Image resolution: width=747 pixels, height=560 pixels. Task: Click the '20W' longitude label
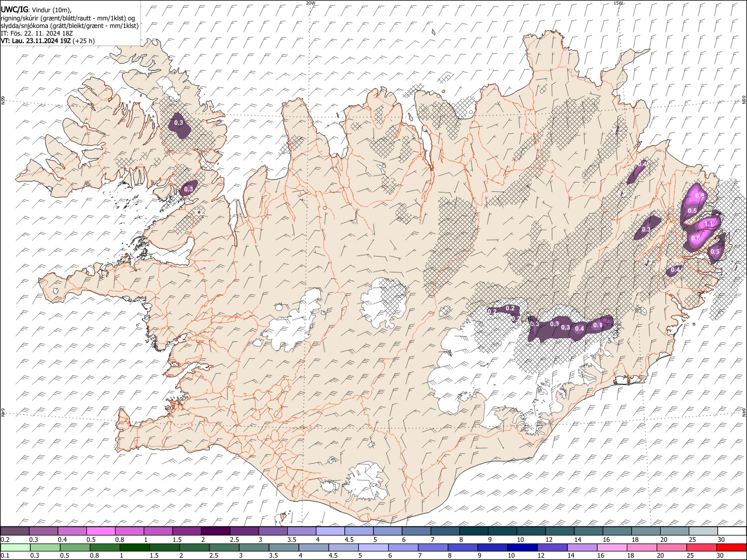pos(310,3)
